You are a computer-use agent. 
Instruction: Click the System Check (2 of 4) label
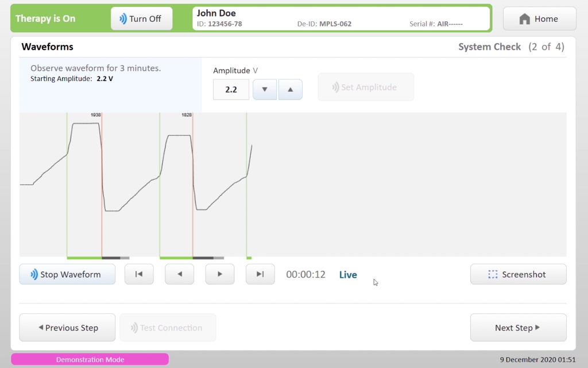(511, 47)
